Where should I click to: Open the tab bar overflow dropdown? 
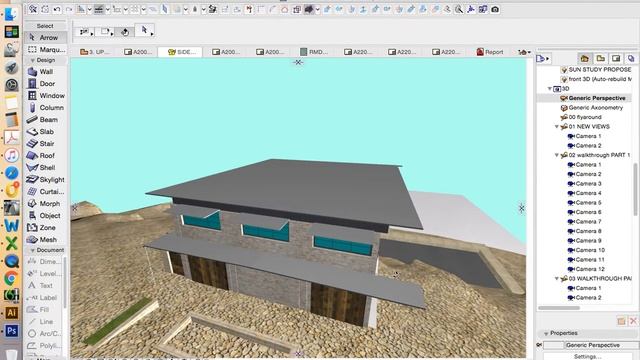(x=524, y=52)
